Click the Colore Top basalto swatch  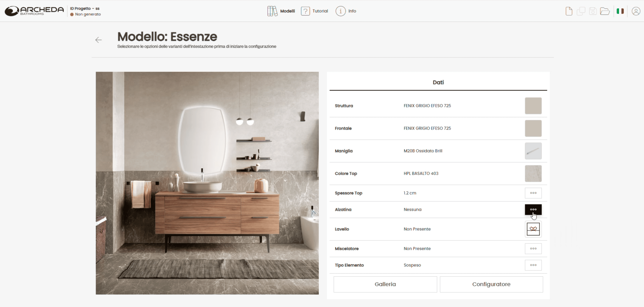(x=533, y=173)
